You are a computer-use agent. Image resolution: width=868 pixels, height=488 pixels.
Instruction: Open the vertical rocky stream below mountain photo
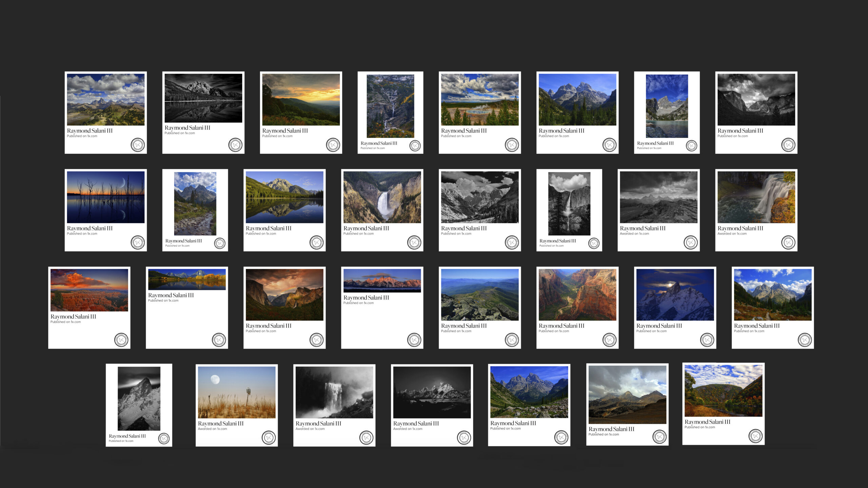click(195, 204)
